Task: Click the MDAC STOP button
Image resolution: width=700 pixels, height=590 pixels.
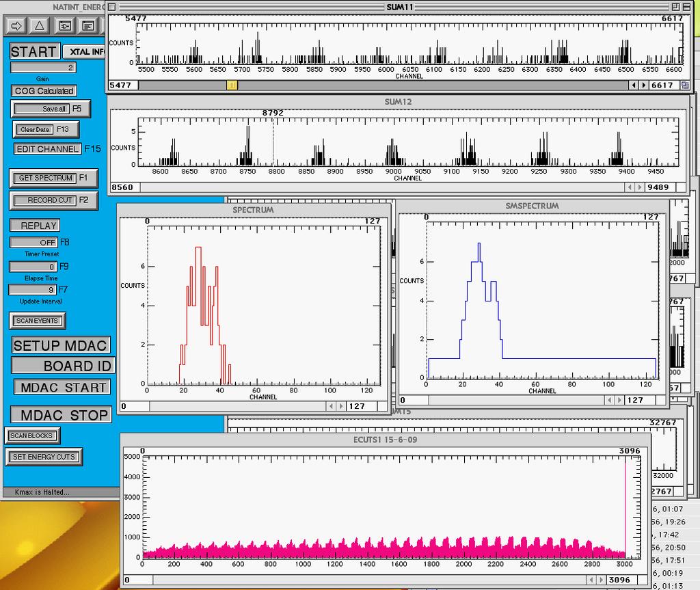Action: pyautogui.click(x=61, y=415)
